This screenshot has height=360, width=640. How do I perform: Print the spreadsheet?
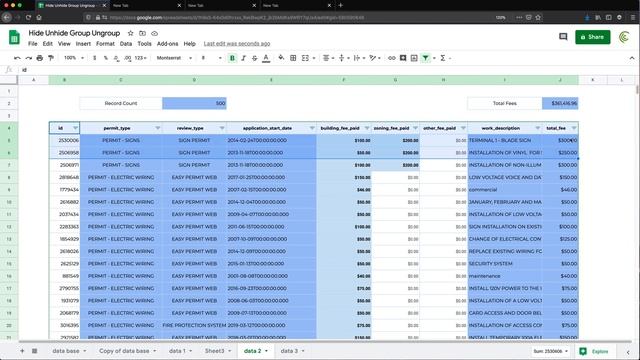click(40, 58)
